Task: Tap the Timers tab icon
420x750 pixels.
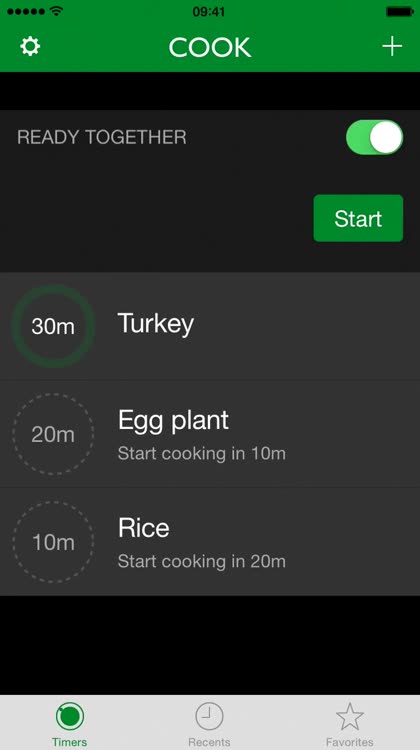Action: pos(70,716)
